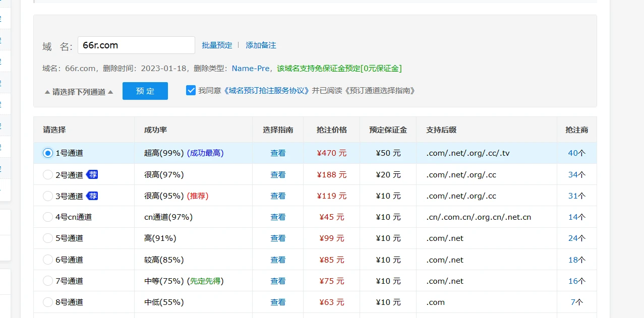The height and width of the screenshot is (318, 644).
Task: Open the 14个 registrars link for cn通道
Action: coord(576,217)
